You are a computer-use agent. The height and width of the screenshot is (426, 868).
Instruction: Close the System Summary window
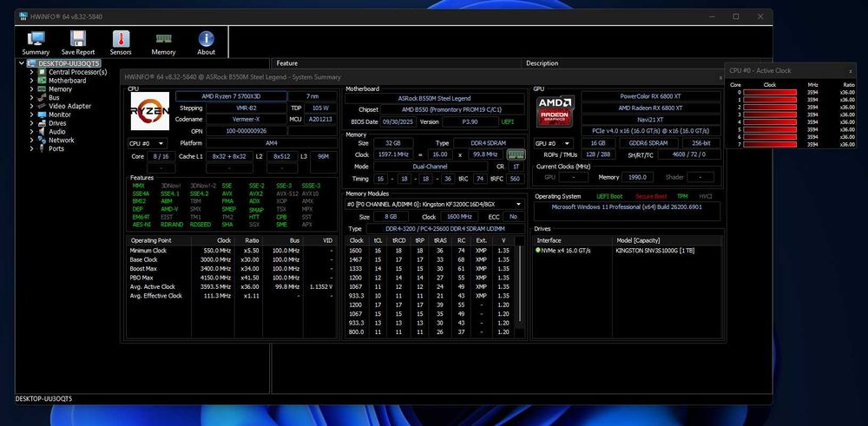click(720, 77)
